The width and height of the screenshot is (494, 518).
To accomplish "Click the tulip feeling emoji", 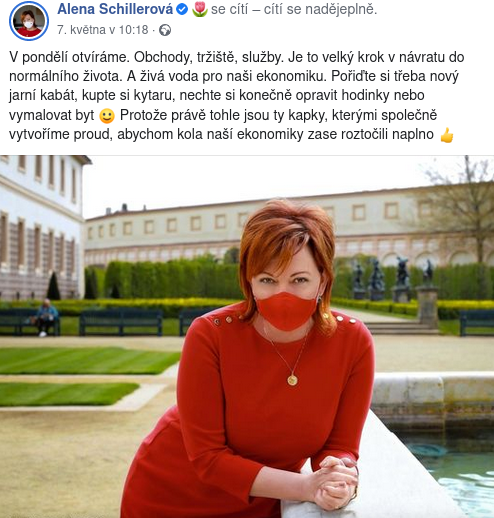I will [x=200, y=9].
